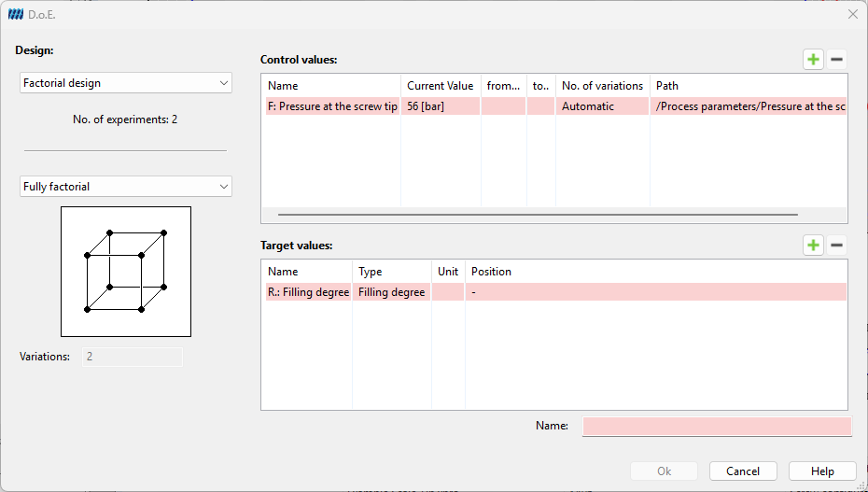Click the Name text input field
The image size is (868, 492).
(x=717, y=426)
